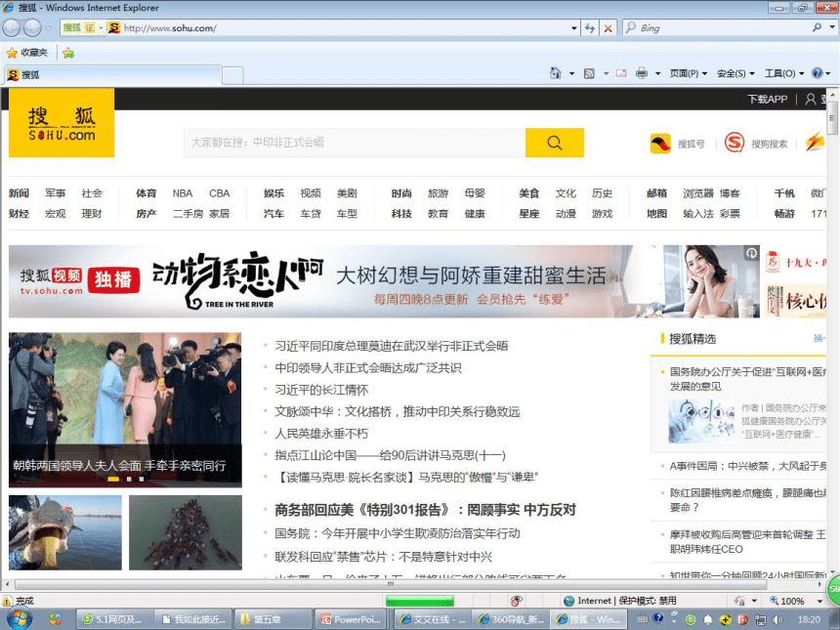The width and height of the screenshot is (840, 630).
Task: Expand the Print dropdown arrow
Action: (x=657, y=73)
